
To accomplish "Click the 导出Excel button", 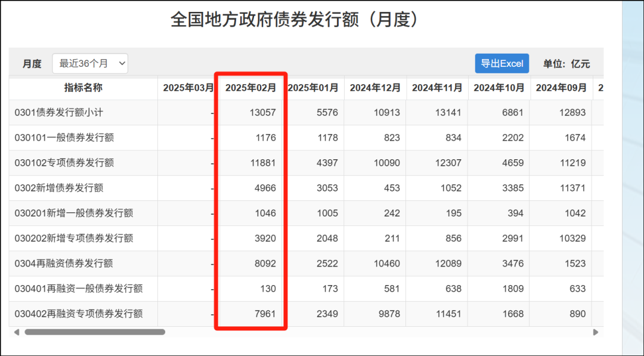I will (x=501, y=63).
